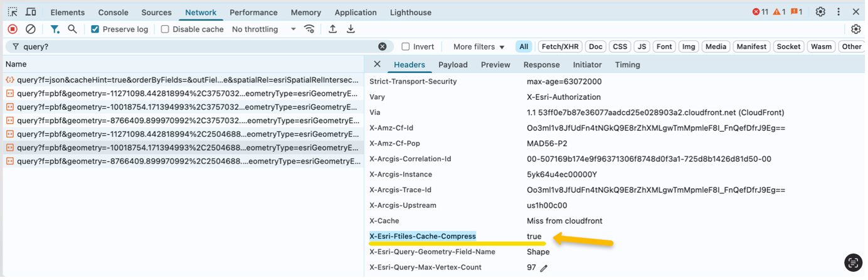The height and width of the screenshot is (280, 868).
Task: Click the inspect element selector icon
Action: tap(13, 12)
